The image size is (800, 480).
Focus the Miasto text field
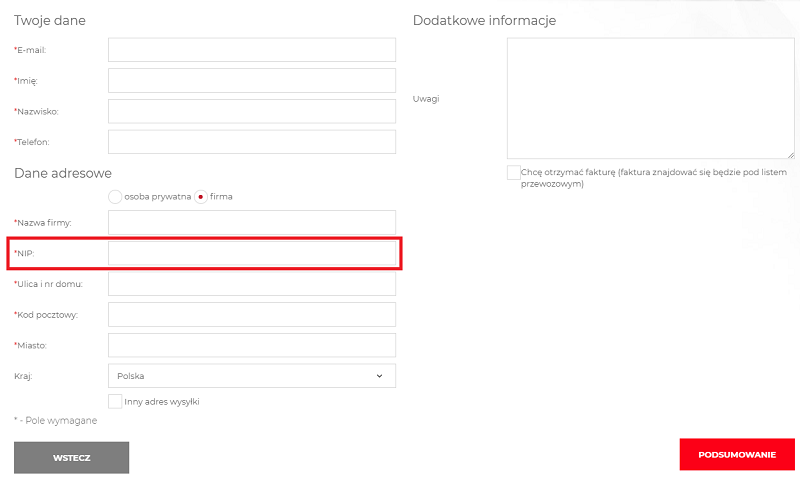[251, 345]
